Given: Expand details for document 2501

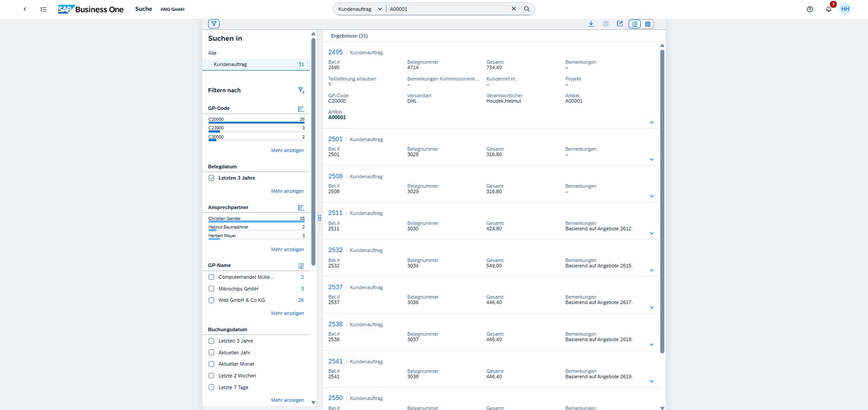Looking at the screenshot, I should 652,159.
